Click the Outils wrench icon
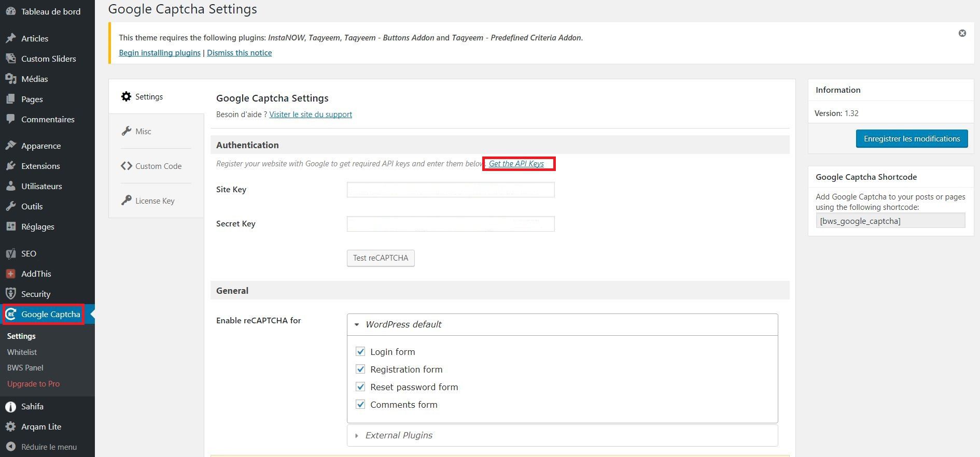This screenshot has height=457, width=980. click(x=10, y=206)
